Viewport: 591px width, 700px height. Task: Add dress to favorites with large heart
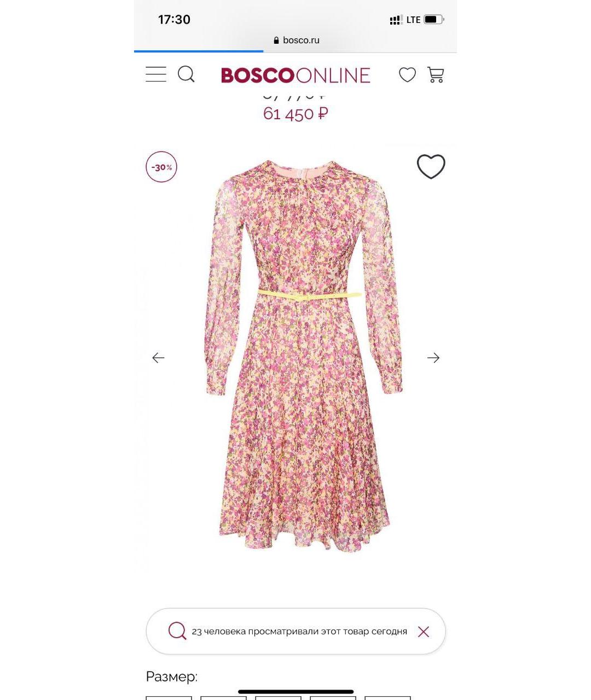(x=431, y=166)
